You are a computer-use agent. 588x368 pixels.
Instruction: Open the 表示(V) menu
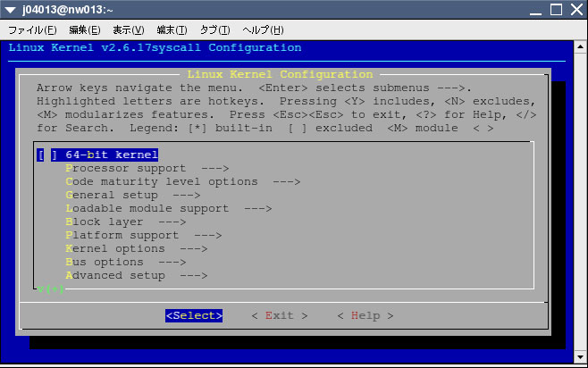tap(129, 30)
